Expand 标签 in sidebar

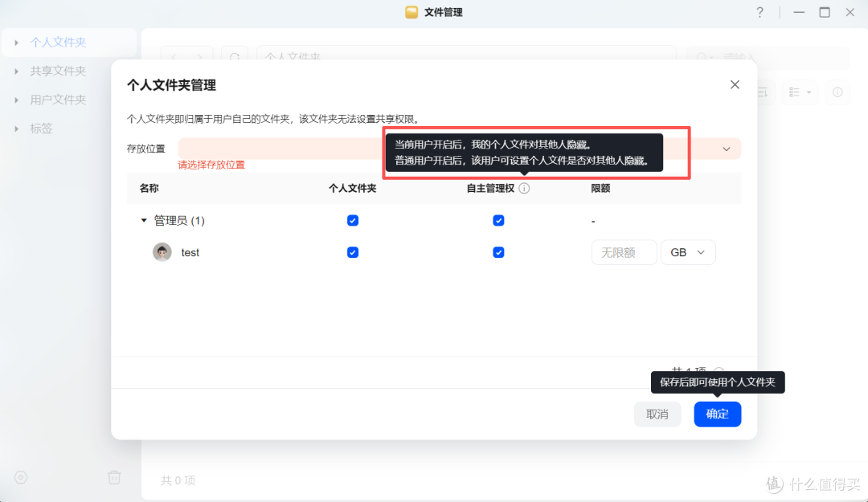tap(17, 129)
